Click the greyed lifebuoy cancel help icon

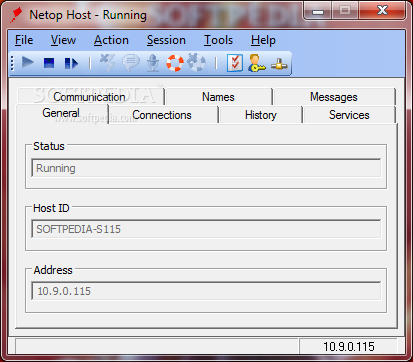pos(196,62)
